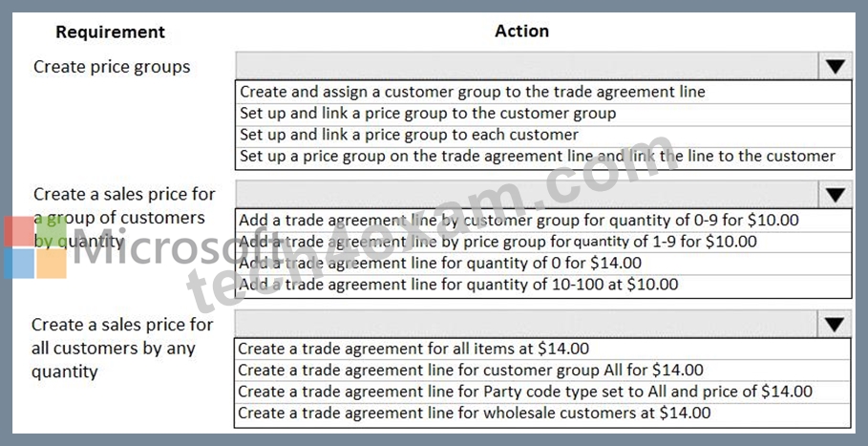Click the Microsoft logo watermark
Image resolution: width=868 pixels, height=446 pixels.
point(35,247)
